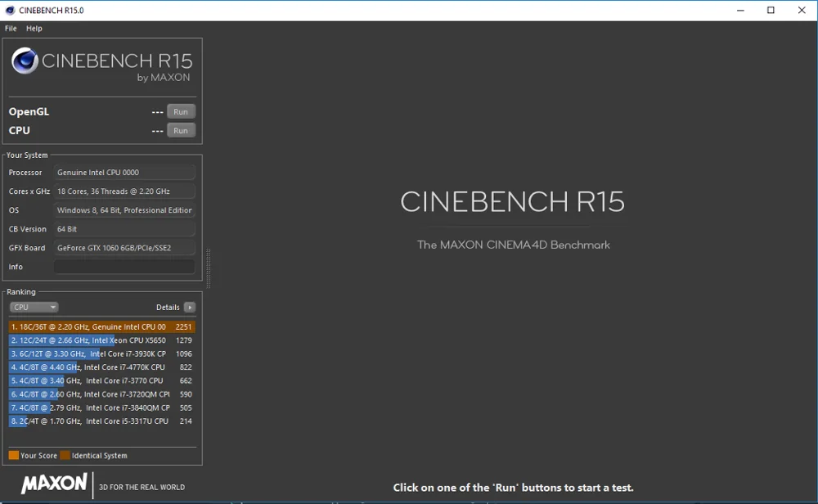This screenshot has width=818, height=504.
Task: Select ranking row Intel Core i7-4770K
Action: click(x=101, y=367)
